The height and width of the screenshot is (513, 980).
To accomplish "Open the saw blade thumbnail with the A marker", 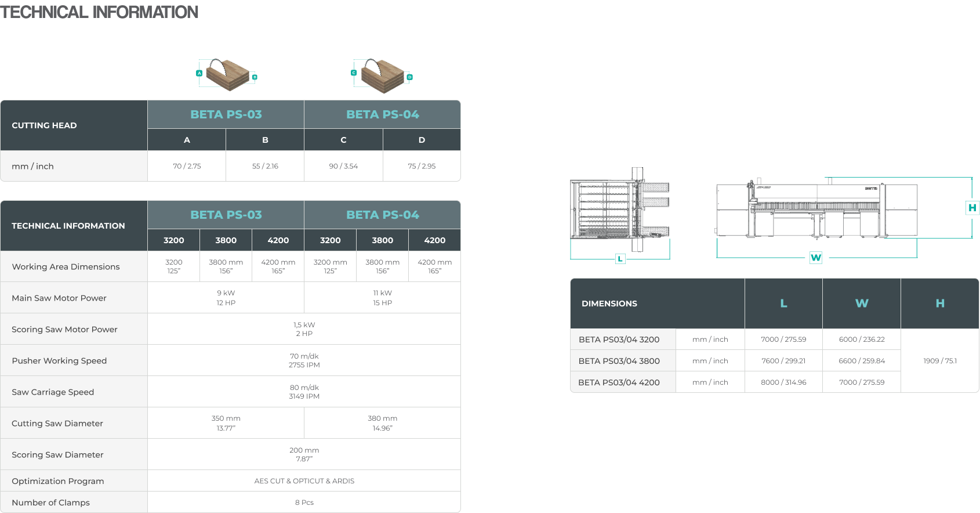I will point(230,73).
